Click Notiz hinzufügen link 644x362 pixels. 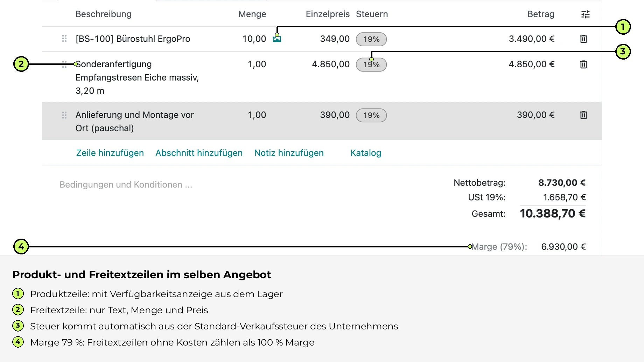(289, 153)
